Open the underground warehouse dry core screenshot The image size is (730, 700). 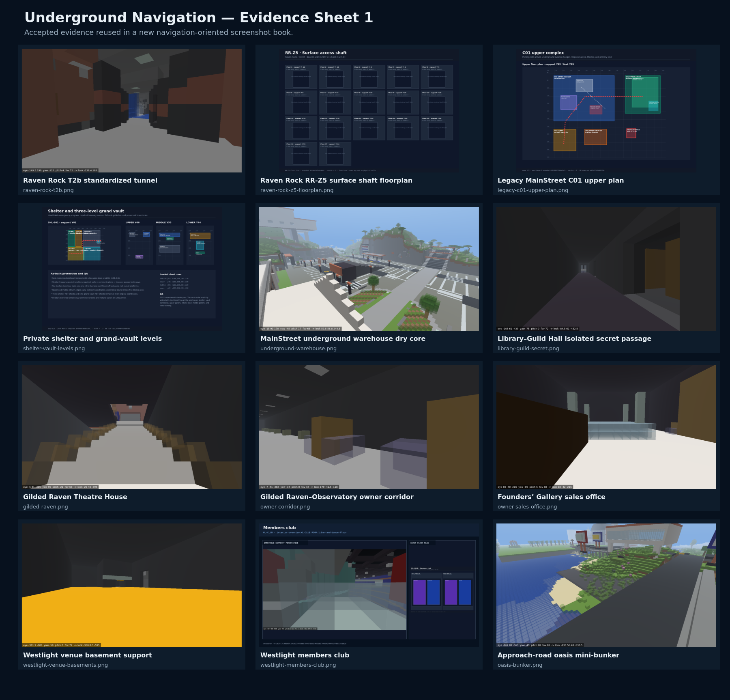pyautogui.click(x=369, y=269)
